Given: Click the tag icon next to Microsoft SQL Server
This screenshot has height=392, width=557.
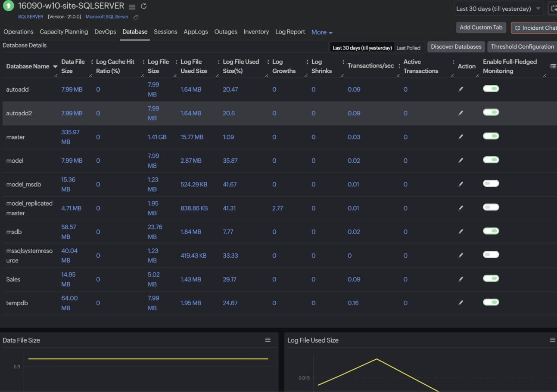Looking at the screenshot, I should click(136, 17).
